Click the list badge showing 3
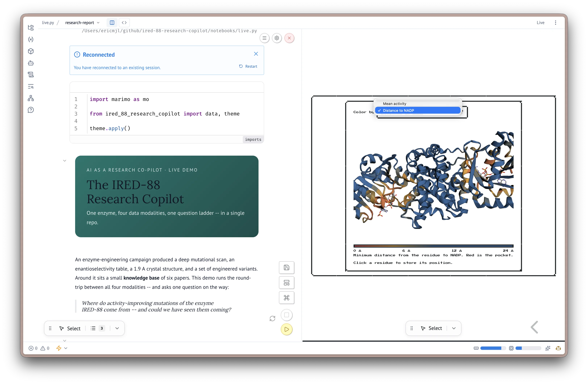The image size is (588, 384). (x=98, y=328)
